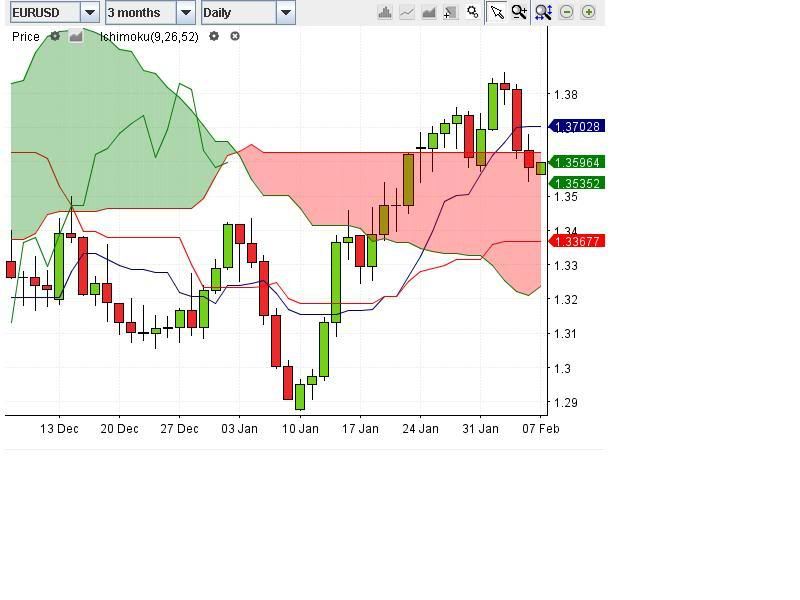This screenshot has width=800, height=600.
Task: Click the 07 Feb date label
Action: pyautogui.click(x=540, y=429)
